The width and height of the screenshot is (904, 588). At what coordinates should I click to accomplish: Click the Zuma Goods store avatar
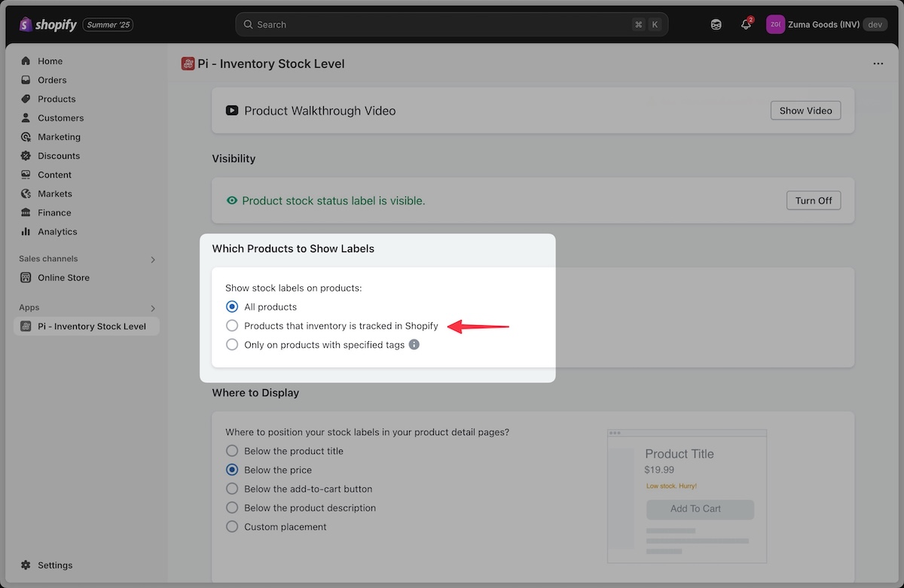click(775, 25)
